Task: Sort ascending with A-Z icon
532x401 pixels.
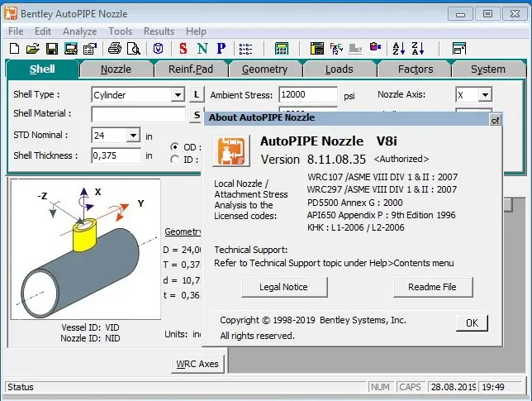Action: (x=399, y=49)
